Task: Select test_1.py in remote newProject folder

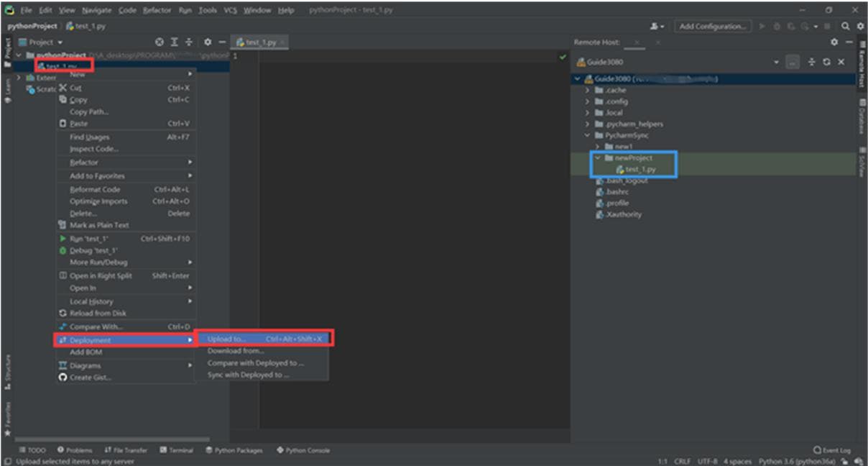Action: click(640, 169)
